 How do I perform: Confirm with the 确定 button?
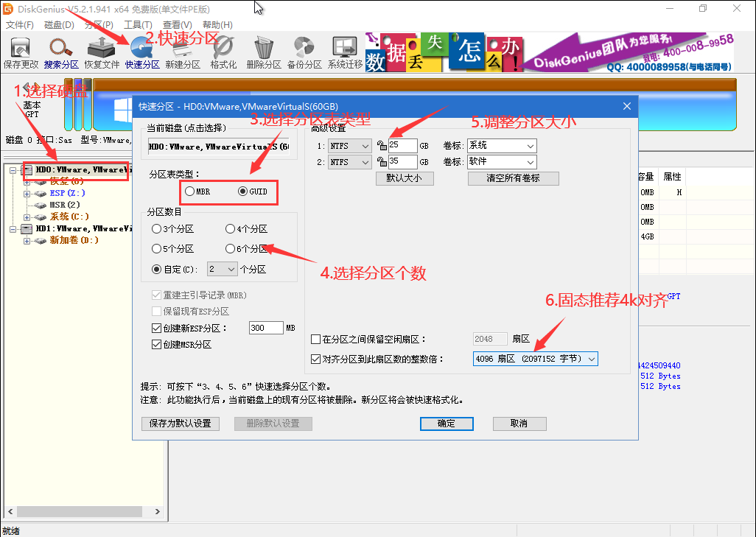(x=447, y=424)
